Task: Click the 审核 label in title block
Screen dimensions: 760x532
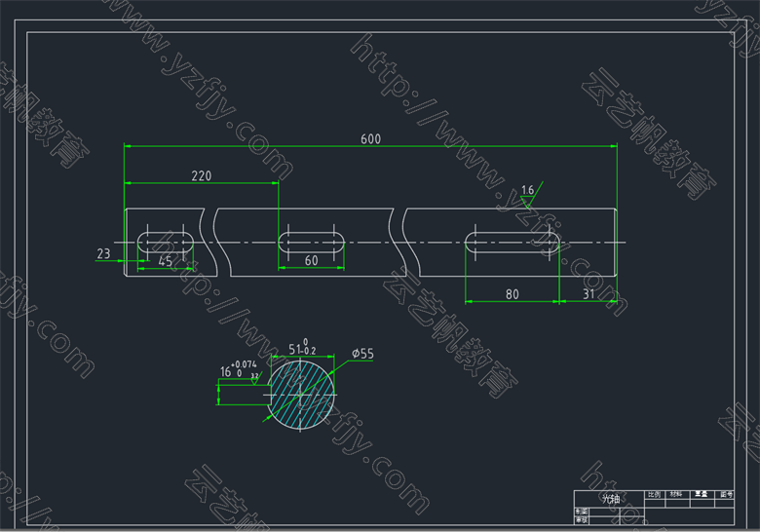Action: 582,520
